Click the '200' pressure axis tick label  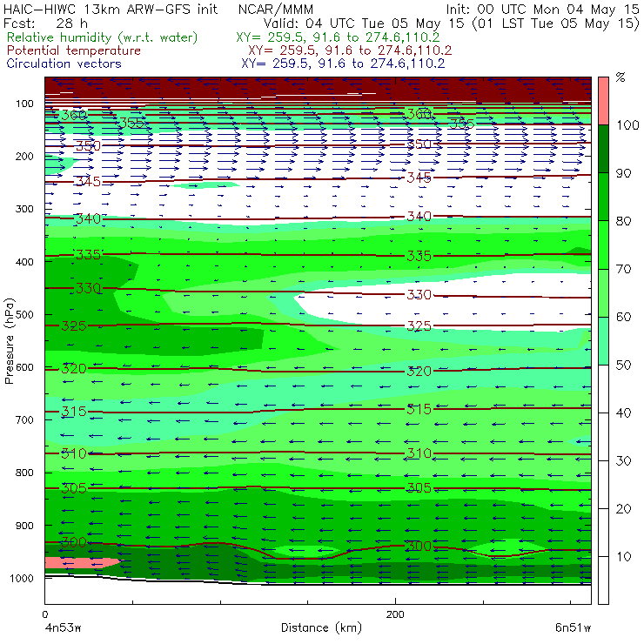(24, 156)
